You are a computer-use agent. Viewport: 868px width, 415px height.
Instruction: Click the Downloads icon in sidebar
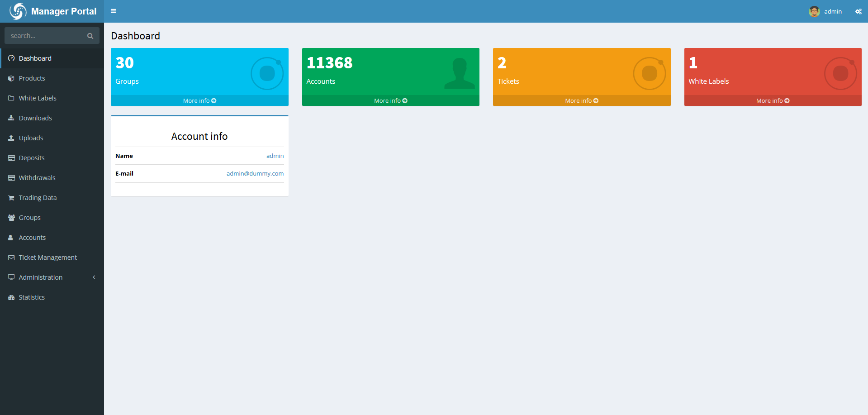11,118
